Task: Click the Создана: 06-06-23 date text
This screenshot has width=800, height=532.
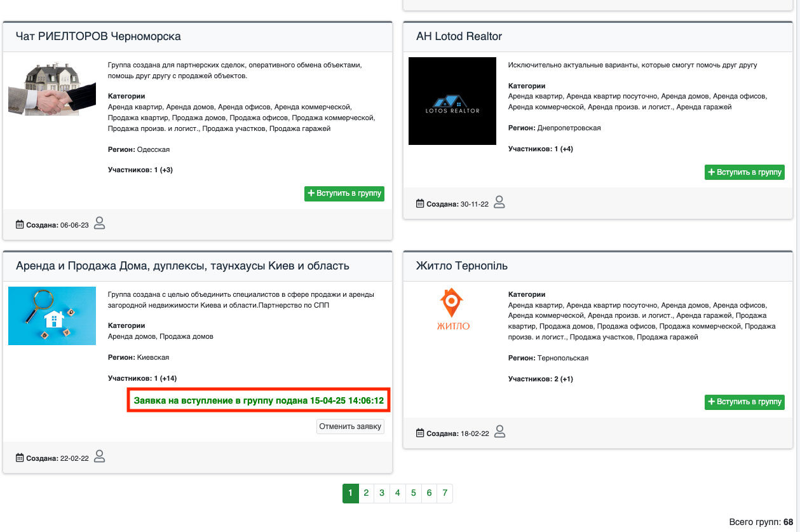Action: 57,226
